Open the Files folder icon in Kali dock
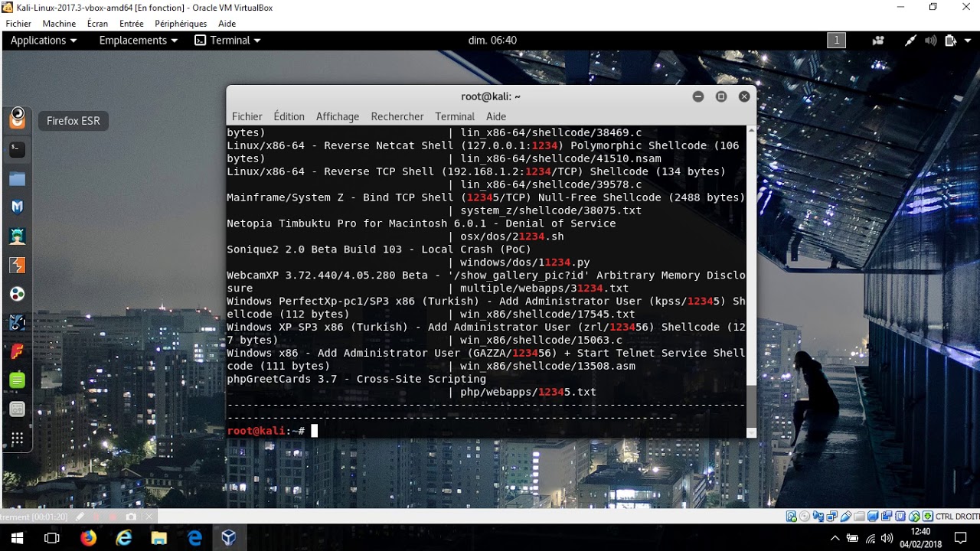 point(17,179)
